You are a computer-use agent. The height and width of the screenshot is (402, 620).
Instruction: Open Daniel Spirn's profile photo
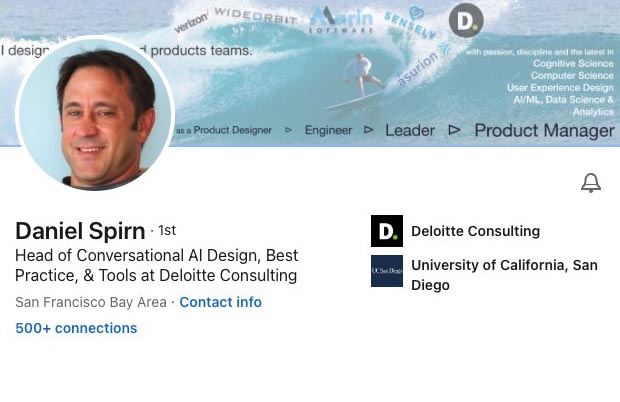(x=95, y=112)
